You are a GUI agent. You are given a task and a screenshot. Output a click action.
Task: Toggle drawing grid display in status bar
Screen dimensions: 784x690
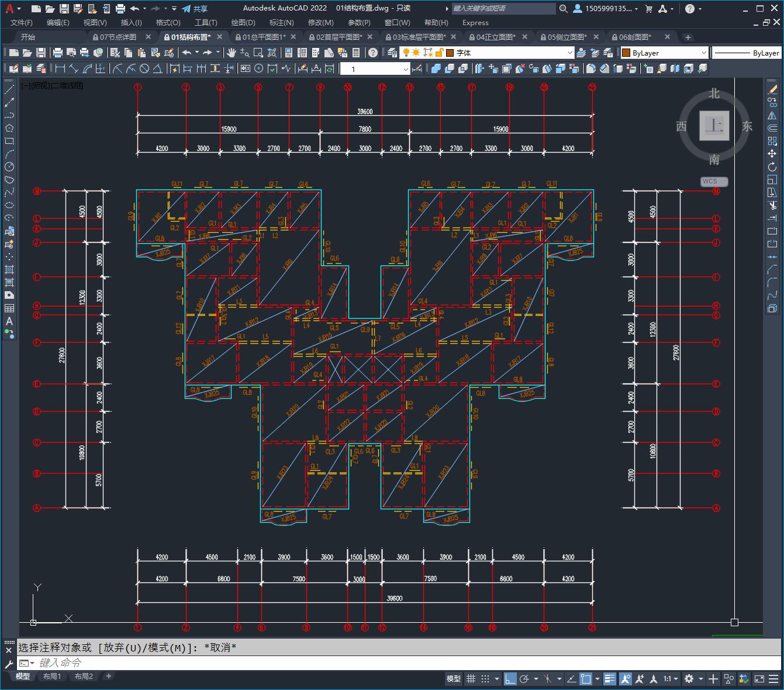[x=471, y=679]
